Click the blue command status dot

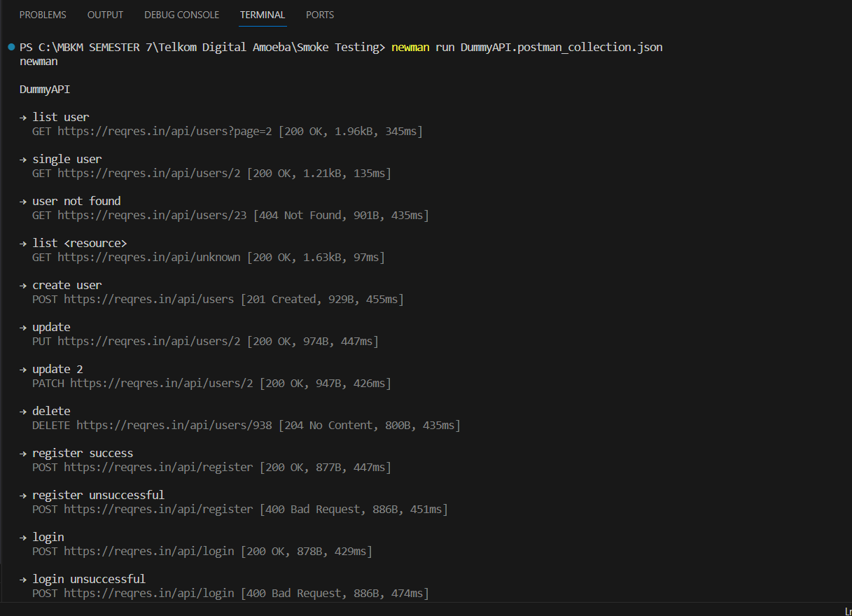pyautogui.click(x=11, y=47)
